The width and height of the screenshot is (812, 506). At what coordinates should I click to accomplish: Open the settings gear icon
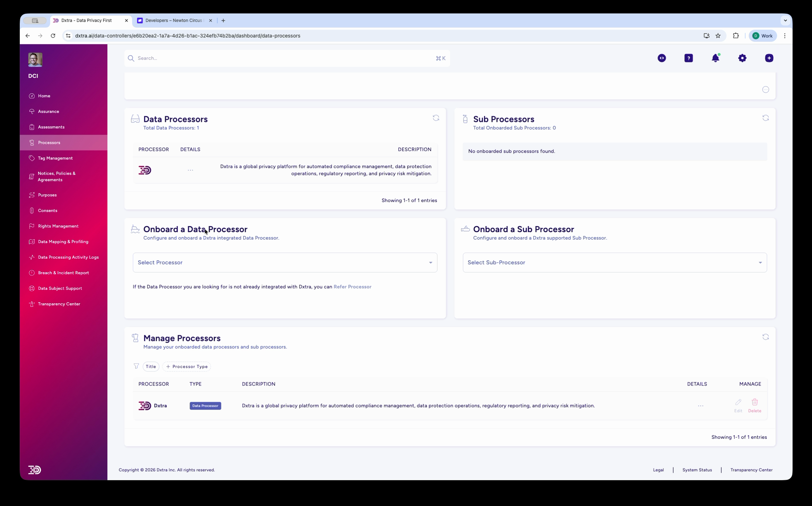742,58
